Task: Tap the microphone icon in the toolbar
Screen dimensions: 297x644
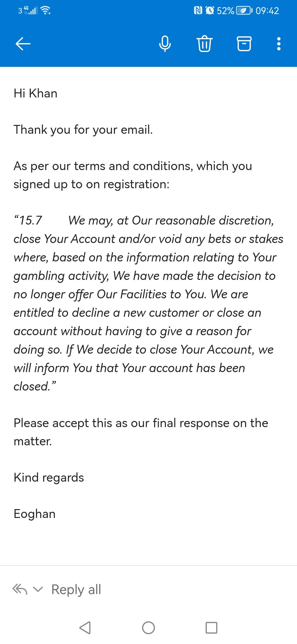Action: pyautogui.click(x=165, y=44)
